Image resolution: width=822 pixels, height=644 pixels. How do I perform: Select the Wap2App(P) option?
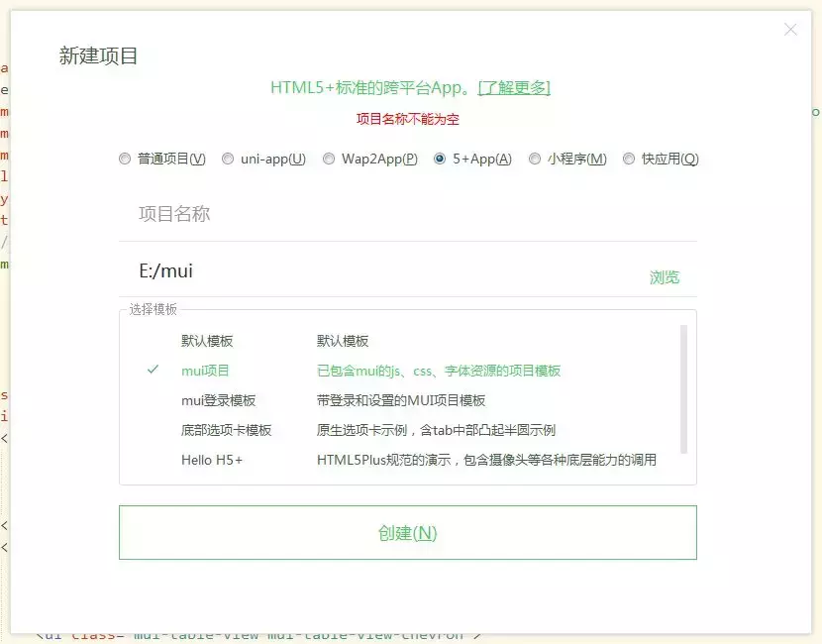pos(328,158)
